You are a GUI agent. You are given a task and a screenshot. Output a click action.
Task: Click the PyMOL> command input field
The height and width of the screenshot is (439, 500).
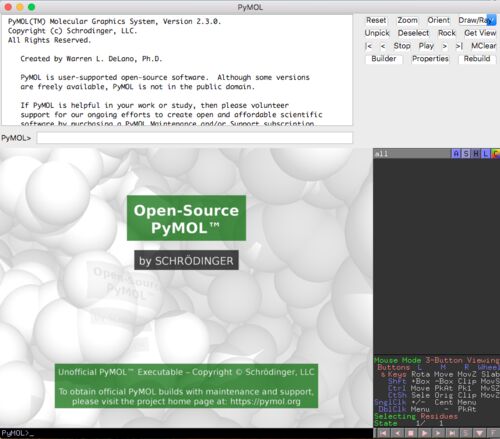point(194,138)
